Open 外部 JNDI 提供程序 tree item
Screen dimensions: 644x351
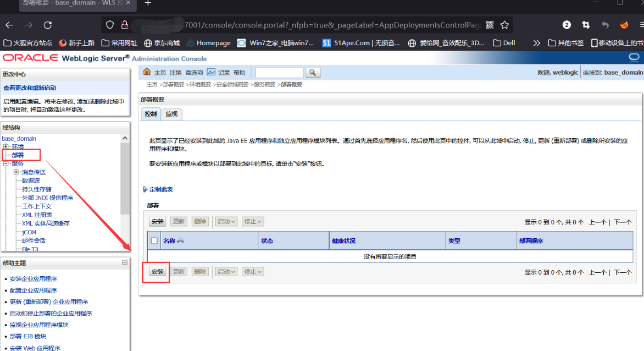click(47, 198)
